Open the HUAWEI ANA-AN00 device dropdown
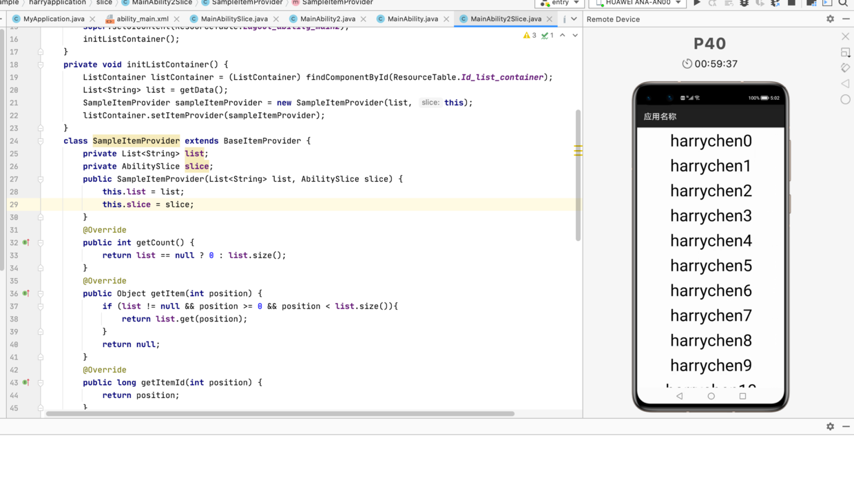Viewport: 854px width, 504px height. pos(637,3)
